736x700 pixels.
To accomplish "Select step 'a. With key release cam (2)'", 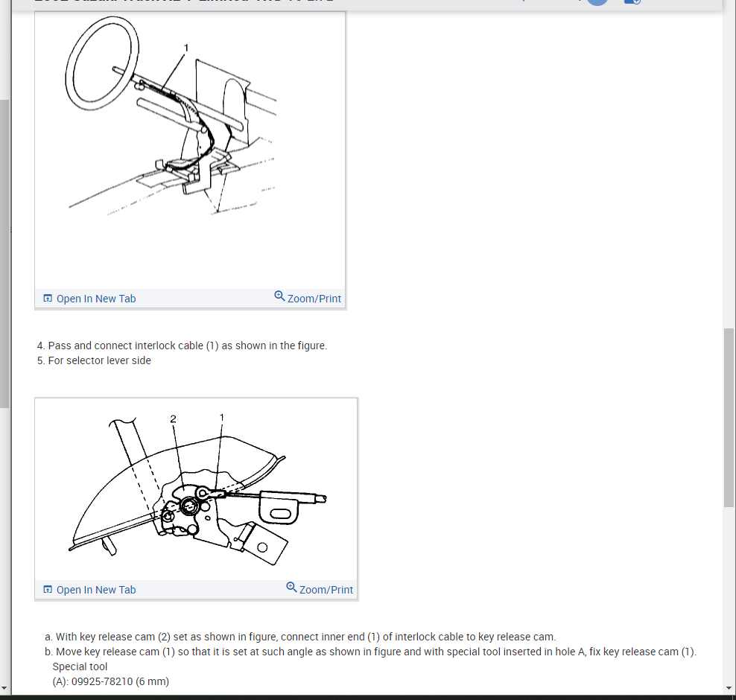I will pyautogui.click(x=300, y=637).
